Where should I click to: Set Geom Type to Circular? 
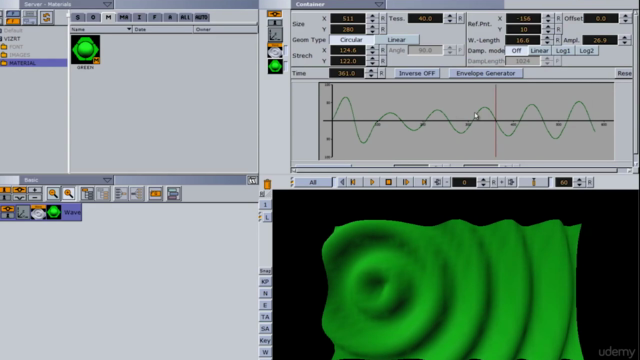[x=351, y=40]
